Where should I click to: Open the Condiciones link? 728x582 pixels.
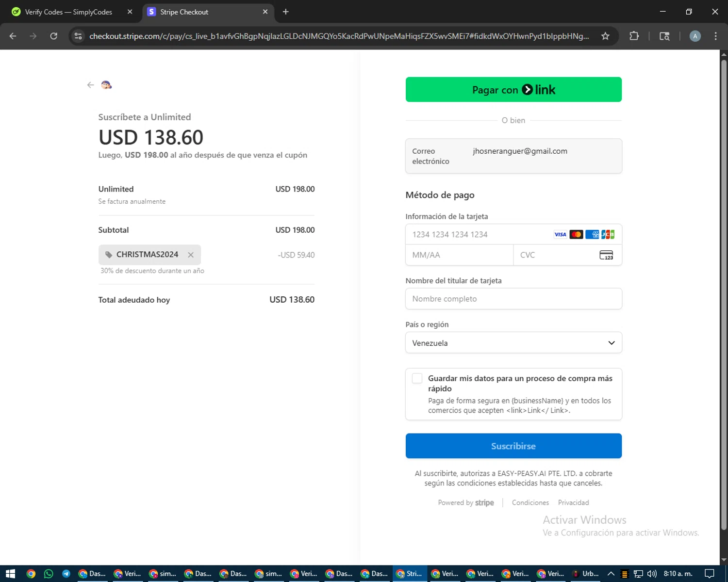pos(530,502)
